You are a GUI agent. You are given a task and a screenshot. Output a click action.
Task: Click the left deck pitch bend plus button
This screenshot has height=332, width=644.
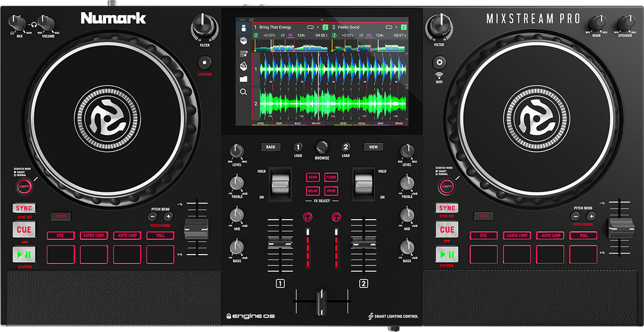[168, 216]
